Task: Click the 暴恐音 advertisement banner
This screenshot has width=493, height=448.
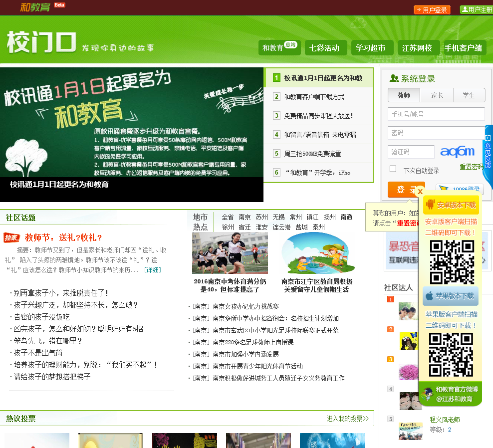Action: pos(402,250)
